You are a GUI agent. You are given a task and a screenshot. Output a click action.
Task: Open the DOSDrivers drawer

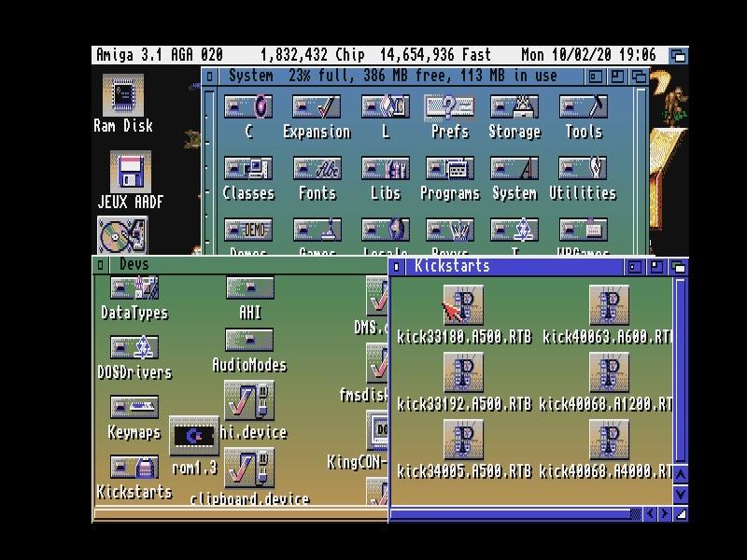tap(134, 347)
